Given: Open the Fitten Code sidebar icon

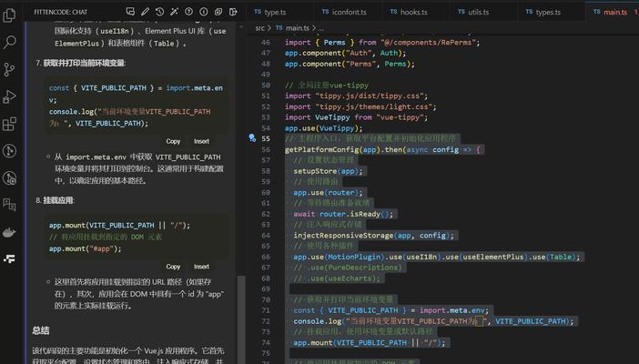Looking at the screenshot, I should click(x=9, y=258).
